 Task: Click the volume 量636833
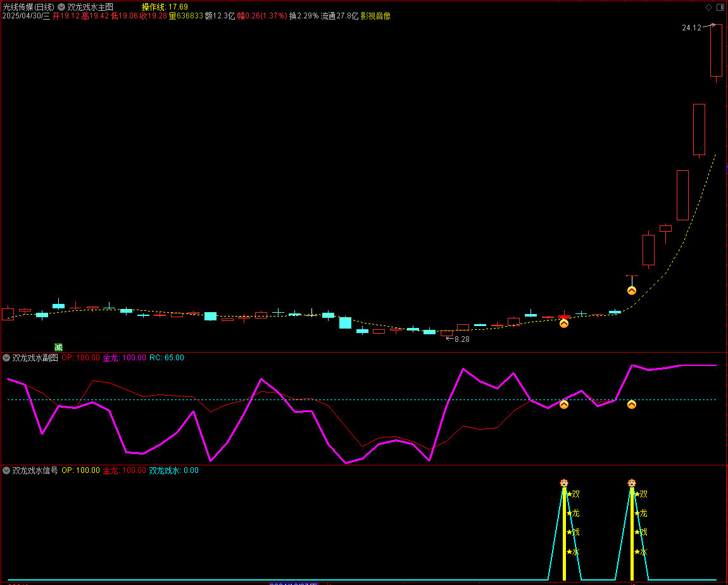[x=185, y=16]
